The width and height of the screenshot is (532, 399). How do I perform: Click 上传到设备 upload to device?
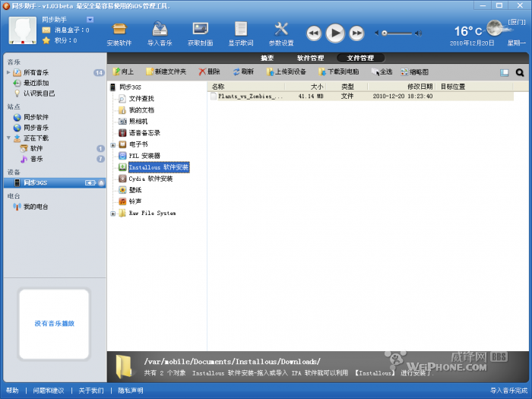[x=286, y=71]
